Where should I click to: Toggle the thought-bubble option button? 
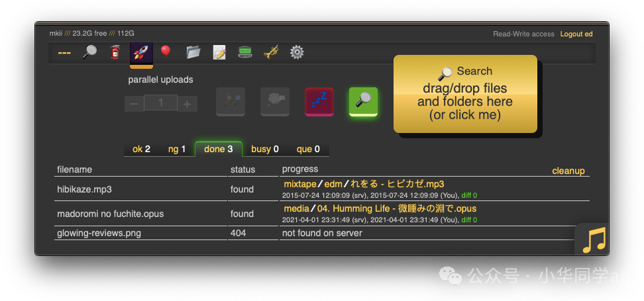pyautogui.click(x=275, y=101)
